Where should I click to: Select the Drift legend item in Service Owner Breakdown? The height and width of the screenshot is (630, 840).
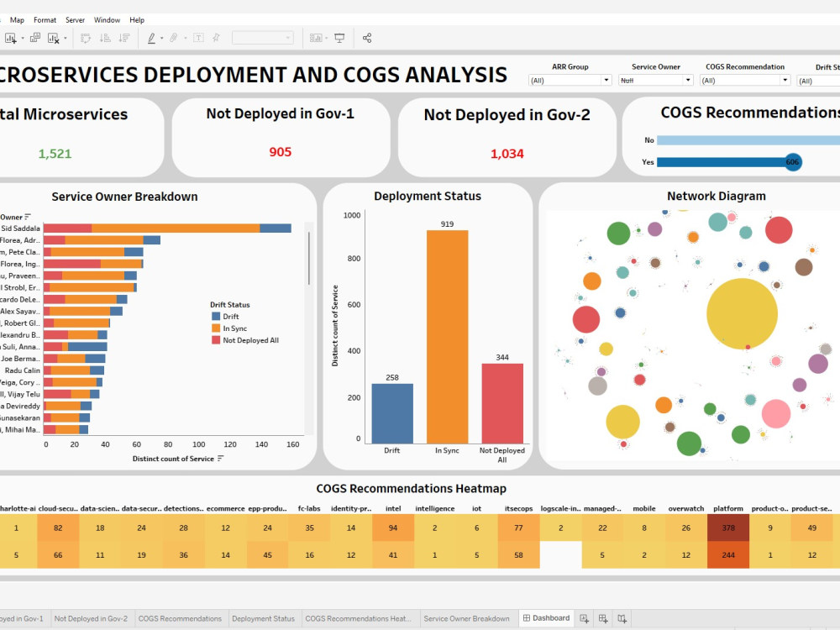click(x=227, y=317)
